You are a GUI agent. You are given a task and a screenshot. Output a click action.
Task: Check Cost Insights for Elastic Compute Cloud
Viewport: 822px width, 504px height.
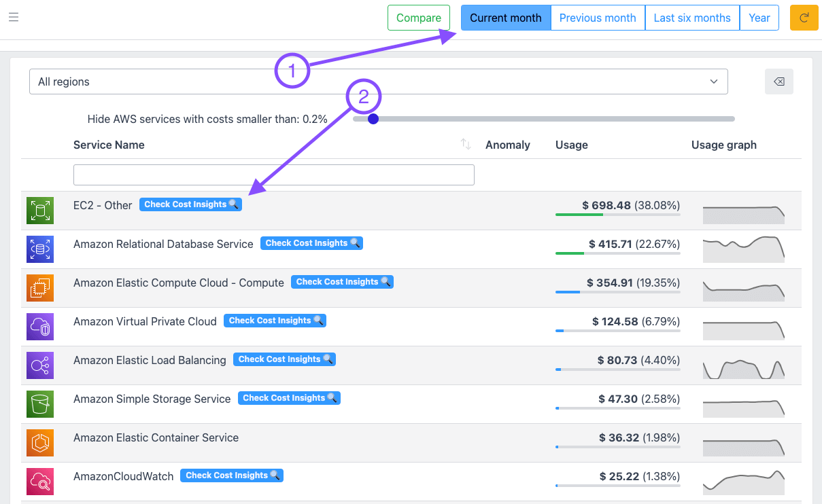(x=342, y=282)
